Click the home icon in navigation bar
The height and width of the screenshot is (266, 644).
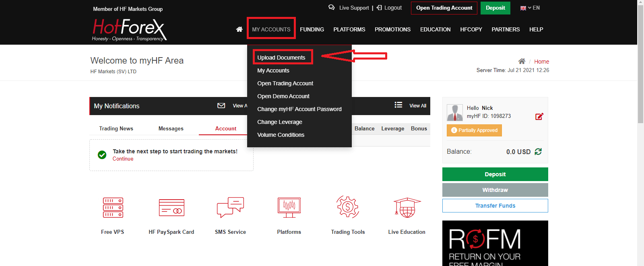[x=239, y=29]
